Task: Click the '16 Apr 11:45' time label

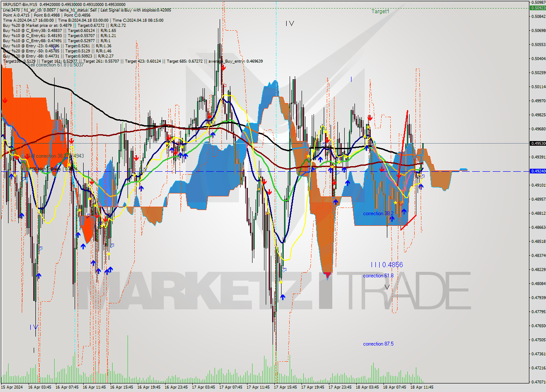Action: pyautogui.click(x=94, y=387)
